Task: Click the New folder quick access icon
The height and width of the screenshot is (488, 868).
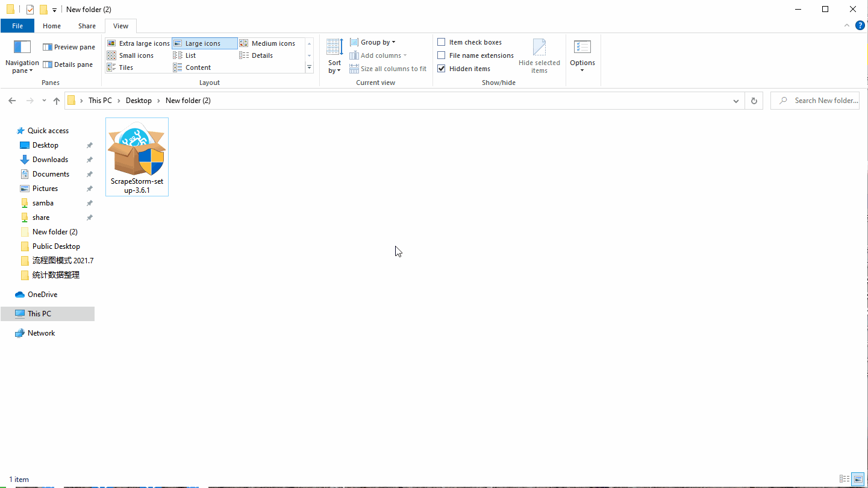Action: 43,9
